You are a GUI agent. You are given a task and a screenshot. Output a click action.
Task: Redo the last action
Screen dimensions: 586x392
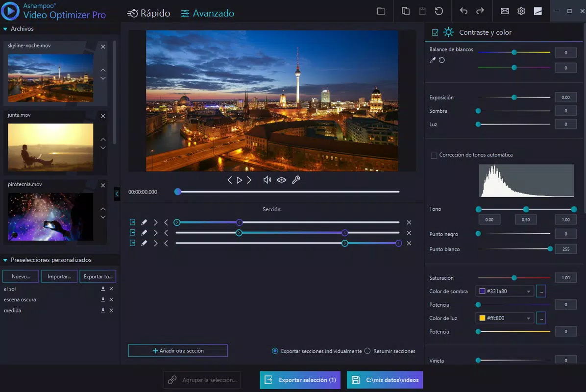tap(480, 11)
